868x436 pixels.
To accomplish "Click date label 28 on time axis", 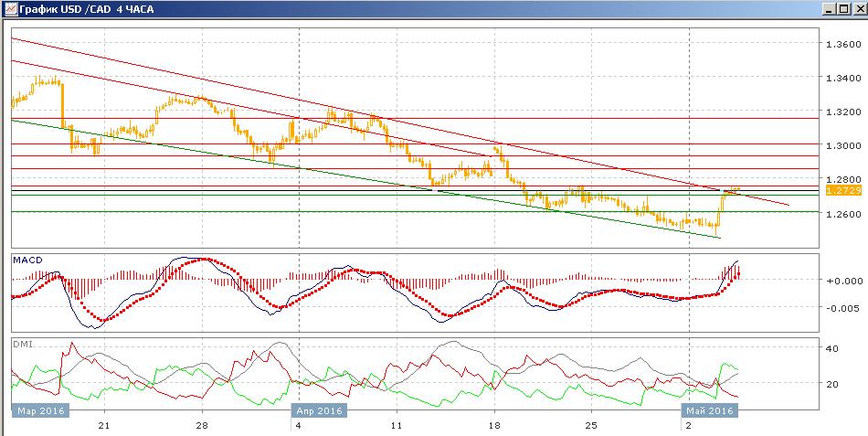I will [x=202, y=425].
